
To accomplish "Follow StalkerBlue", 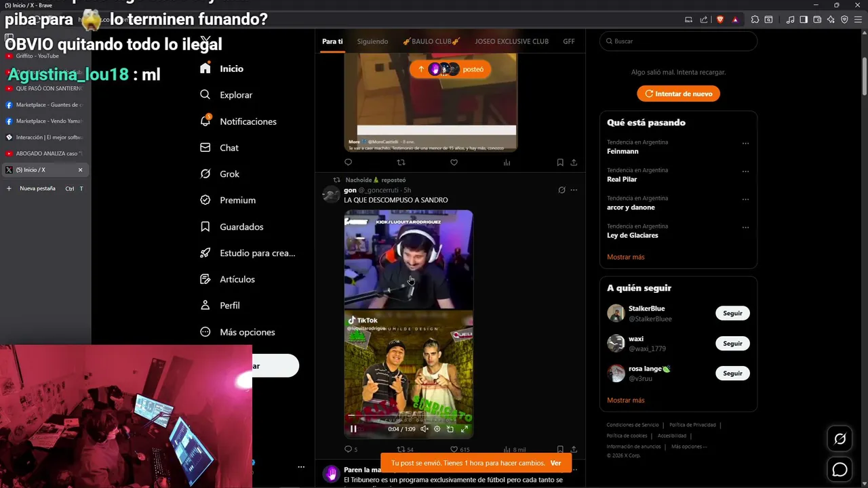I will (732, 313).
